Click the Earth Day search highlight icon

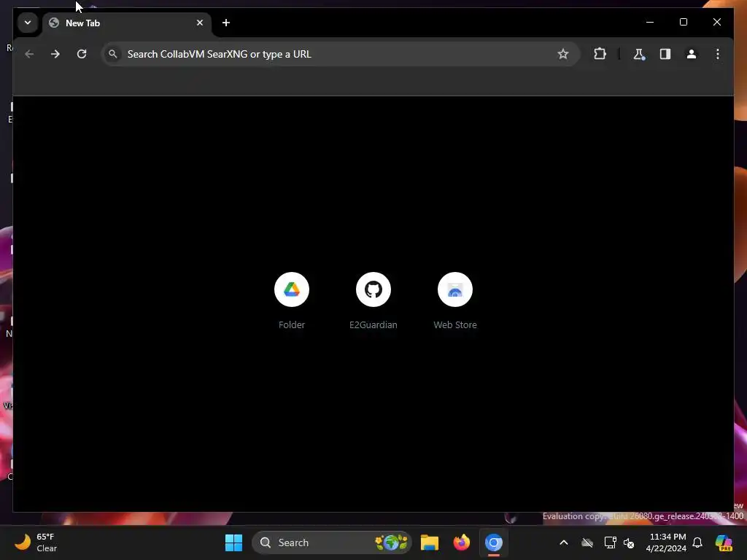click(x=392, y=542)
